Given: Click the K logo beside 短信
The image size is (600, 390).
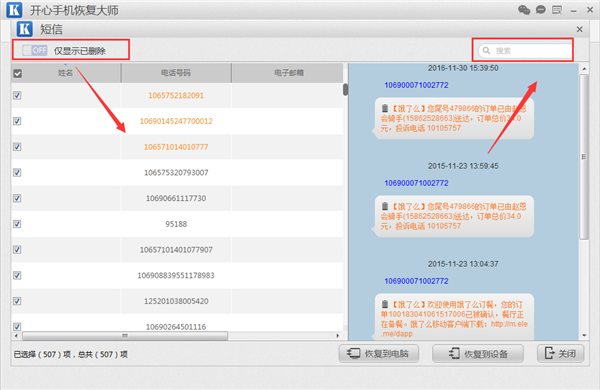Looking at the screenshot, I should pos(24,29).
